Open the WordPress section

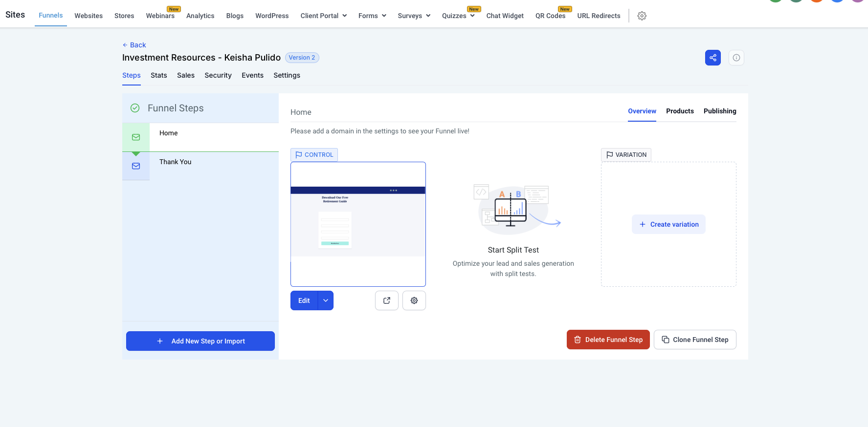click(272, 16)
